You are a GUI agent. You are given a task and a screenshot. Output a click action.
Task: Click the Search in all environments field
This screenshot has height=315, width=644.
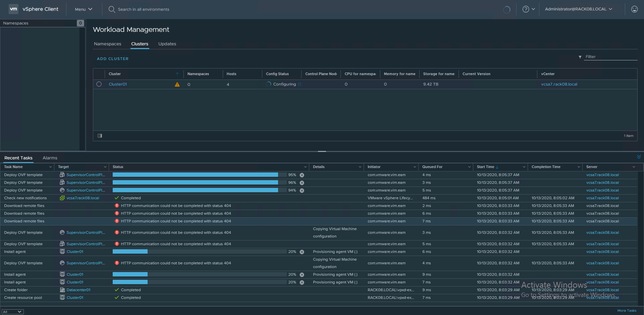[x=144, y=9]
